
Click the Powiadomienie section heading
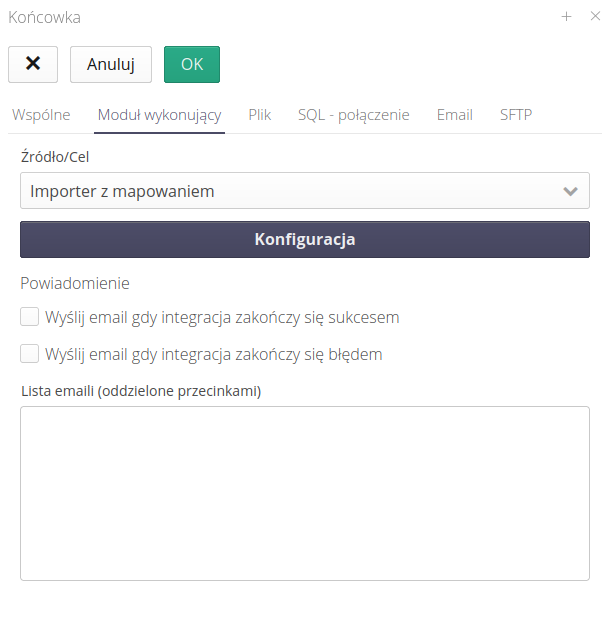coord(75,283)
